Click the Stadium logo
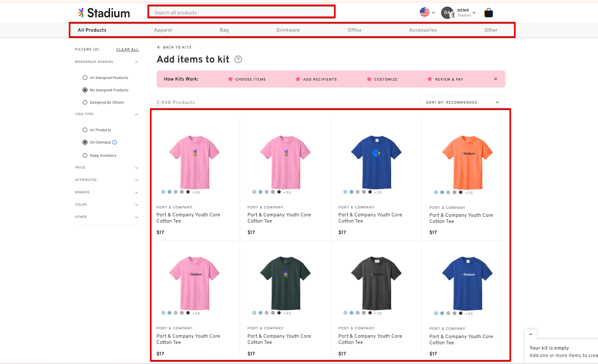 click(104, 13)
